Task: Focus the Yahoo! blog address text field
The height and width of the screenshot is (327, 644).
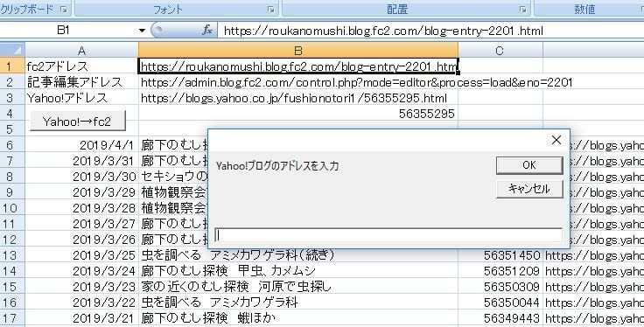Action: click(x=388, y=235)
